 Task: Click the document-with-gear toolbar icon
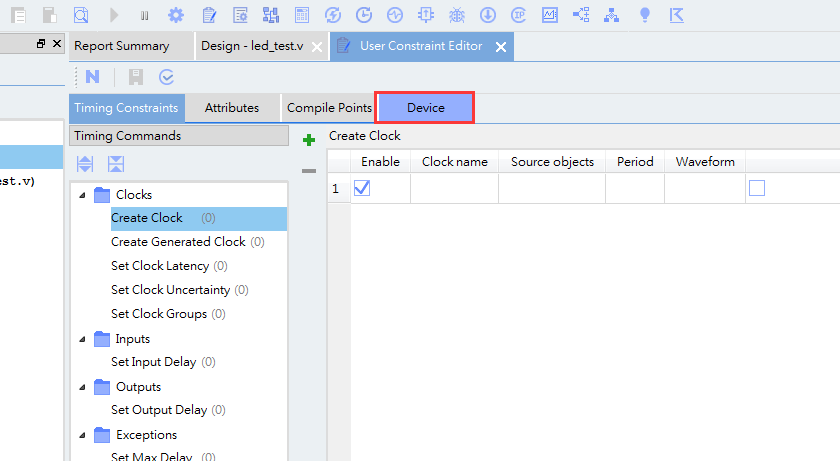(240, 15)
